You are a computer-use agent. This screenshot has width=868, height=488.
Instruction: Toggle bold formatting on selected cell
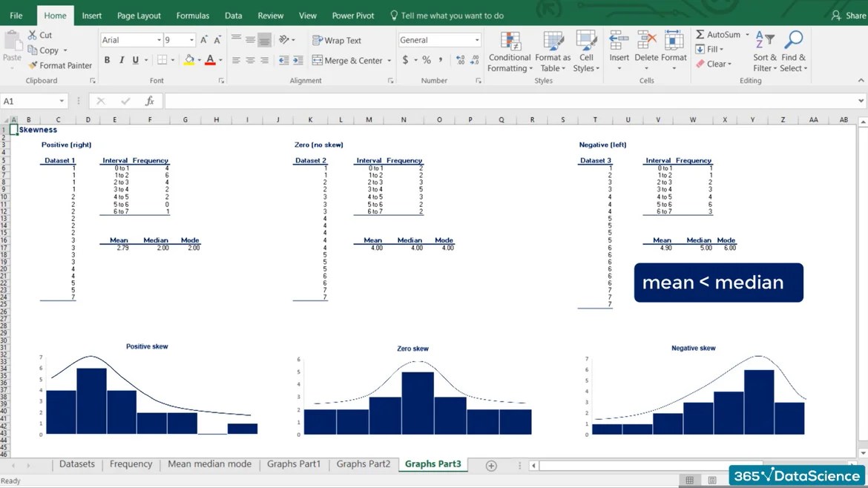(x=107, y=60)
